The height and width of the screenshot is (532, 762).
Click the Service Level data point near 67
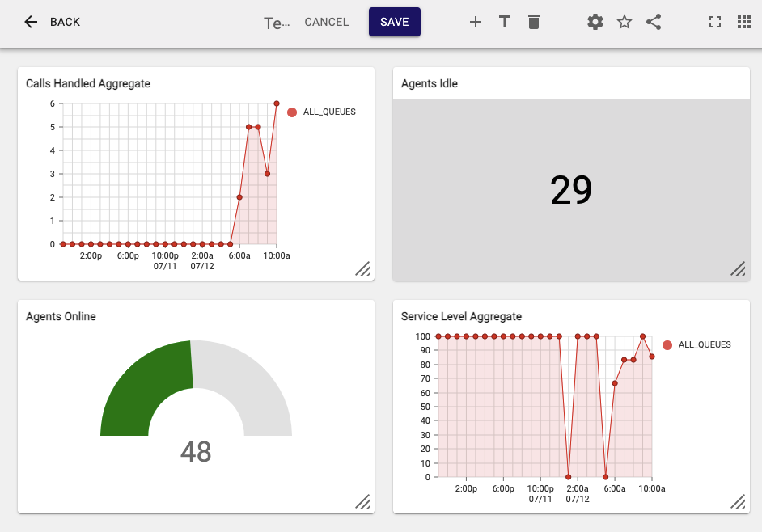click(x=615, y=383)
